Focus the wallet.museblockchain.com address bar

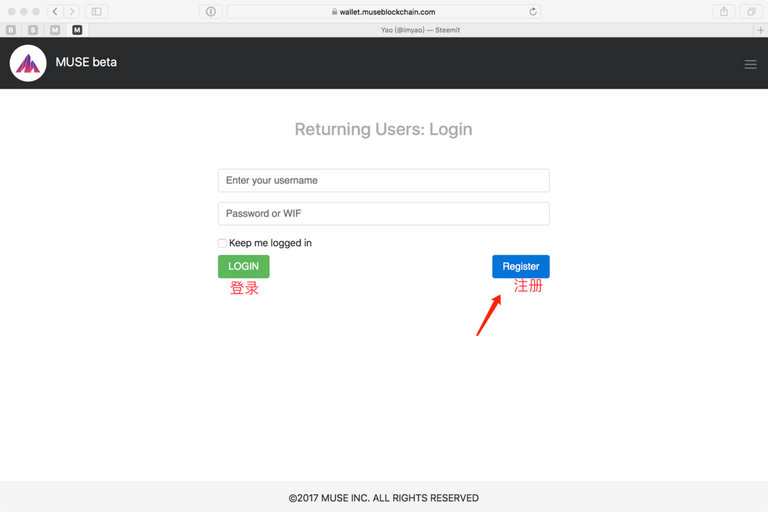(384, 11)
